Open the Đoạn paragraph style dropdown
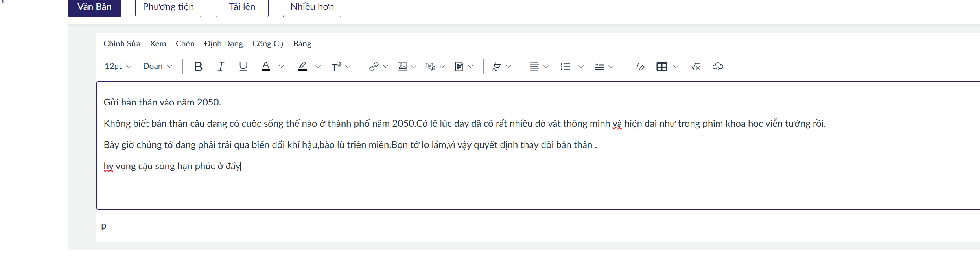Image resolution: width=980 pixels, height=259 pixels. 158,67
